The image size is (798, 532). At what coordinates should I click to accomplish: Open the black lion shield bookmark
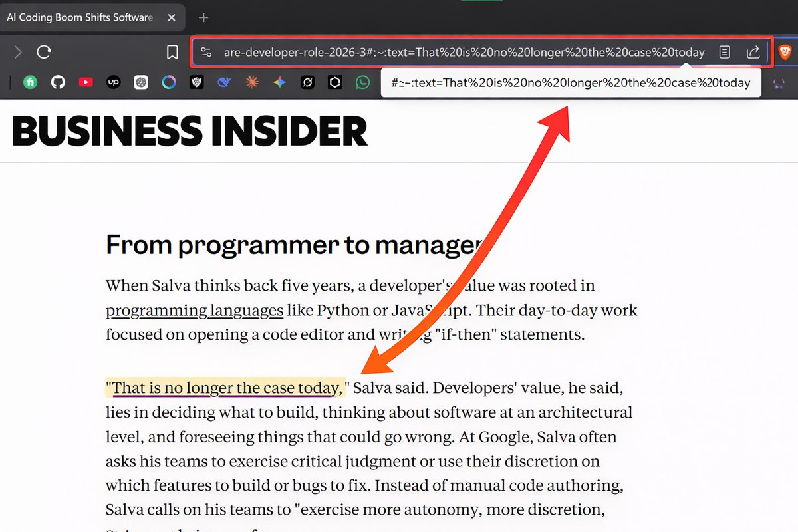[x=196, y=82]
